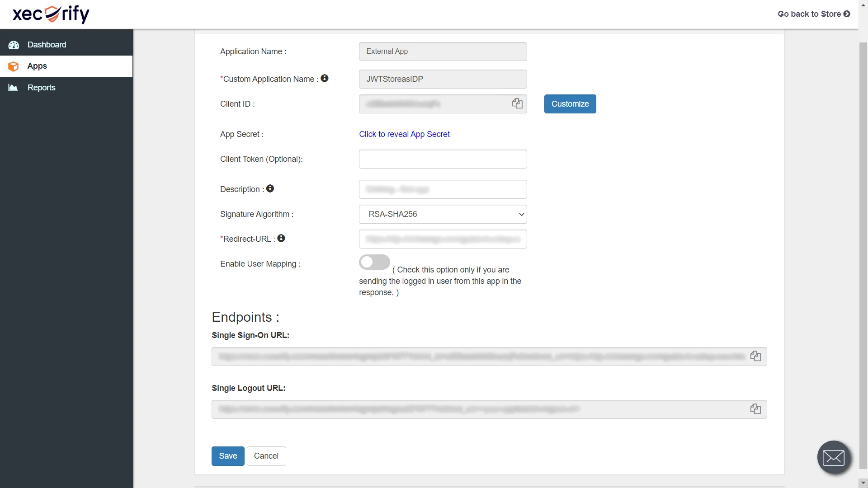The width and height of the screenshot is (868, 488).
Task: Click the scrollbar down arrow
Action: point(863,483)
